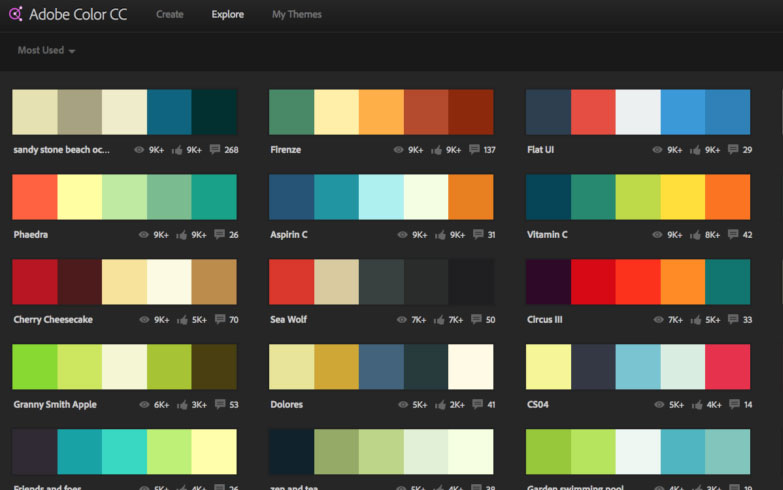Click the 137 comment count for Firenze

(x=489, y=150)
